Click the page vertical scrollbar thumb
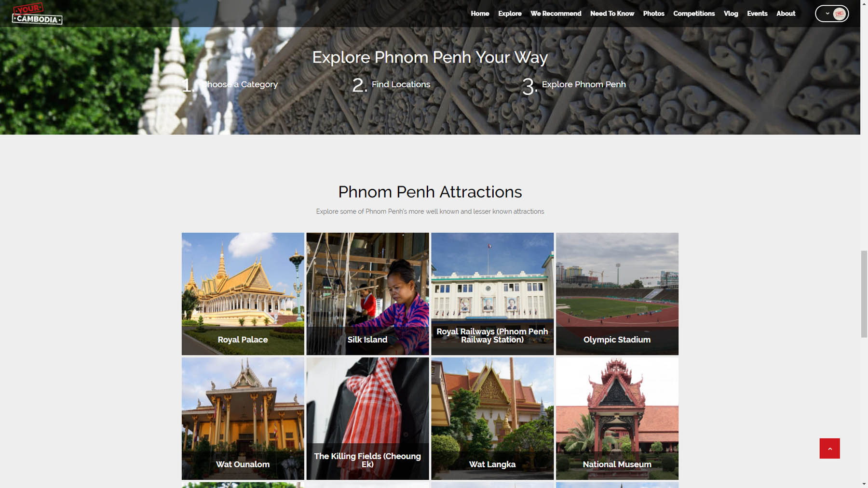The width and height of the screenshot is (868, 488). (864, 294)
